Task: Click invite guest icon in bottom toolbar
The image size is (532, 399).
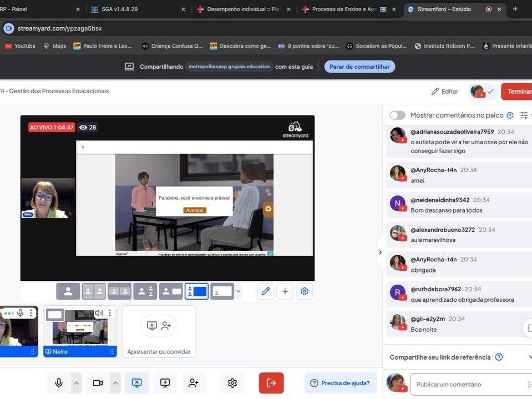Action: click(194, 383)
